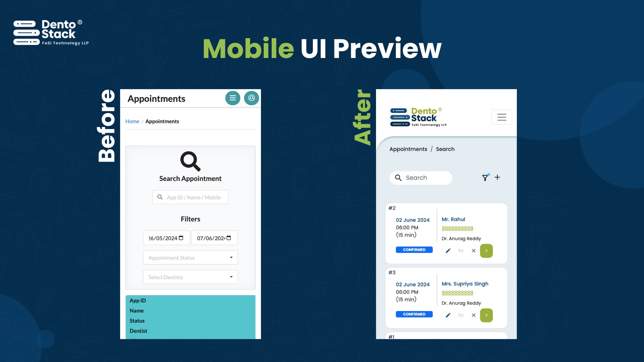Click the Search breadcrumb label

point(445,149)
